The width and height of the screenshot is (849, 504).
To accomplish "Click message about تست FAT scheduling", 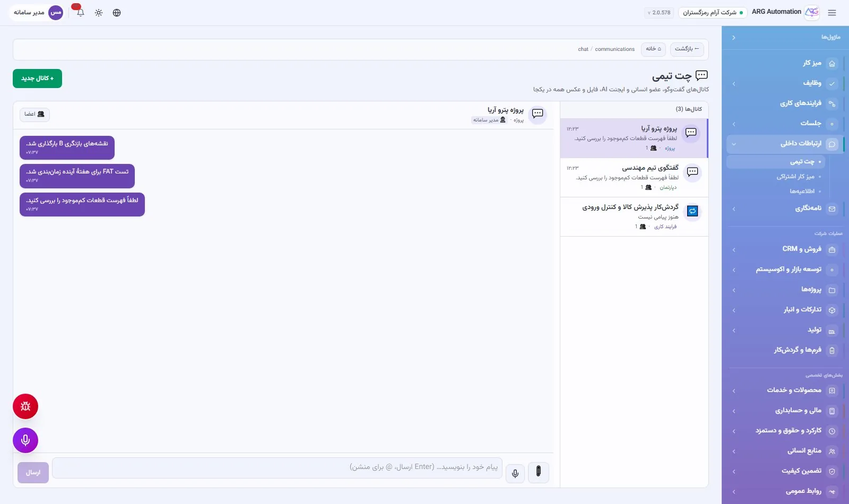I will tap(77, 176).
